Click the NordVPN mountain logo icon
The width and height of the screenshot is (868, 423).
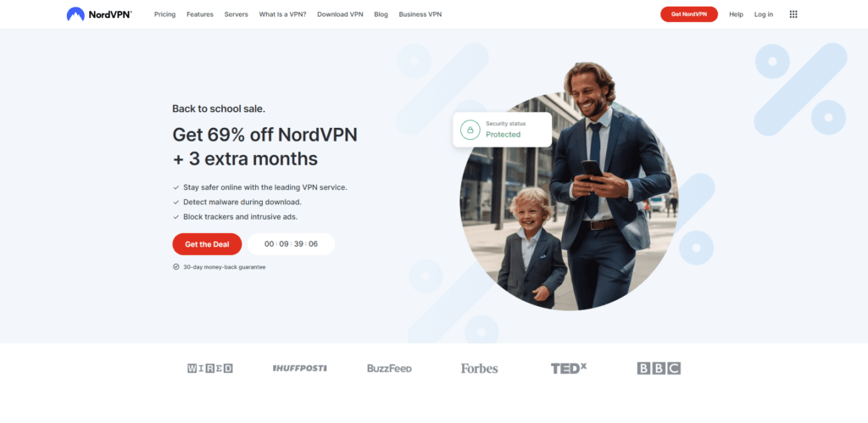pos(75,14)
